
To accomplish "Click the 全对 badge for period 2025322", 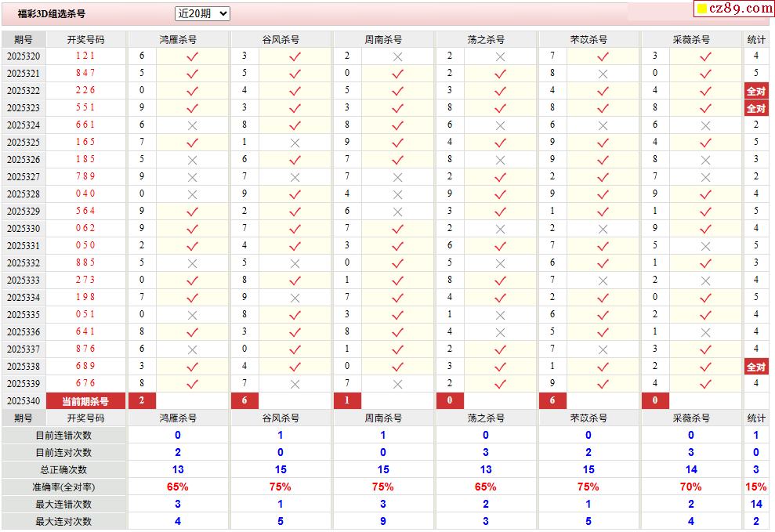I will point(755,91).
